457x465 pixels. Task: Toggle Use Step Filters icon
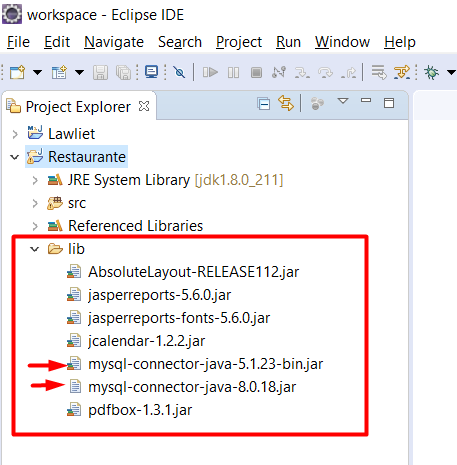[402, 72]
